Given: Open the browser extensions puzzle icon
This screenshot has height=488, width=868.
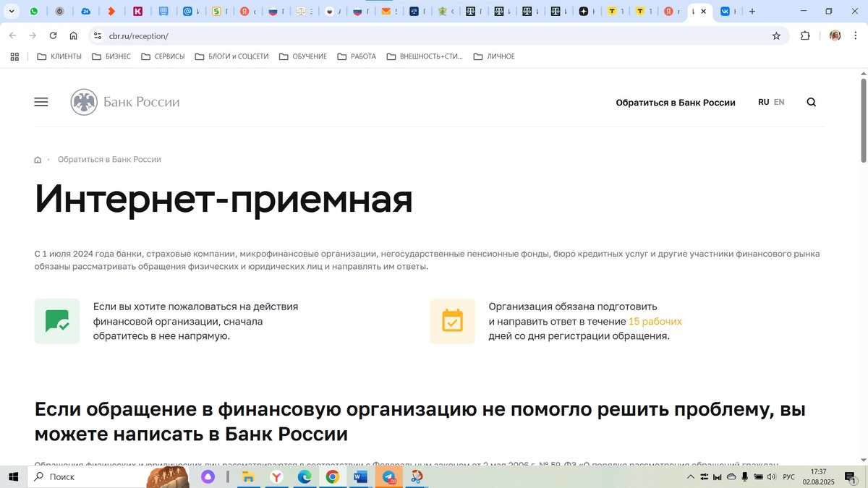Looking at the screenshot, I should [804, 35].
